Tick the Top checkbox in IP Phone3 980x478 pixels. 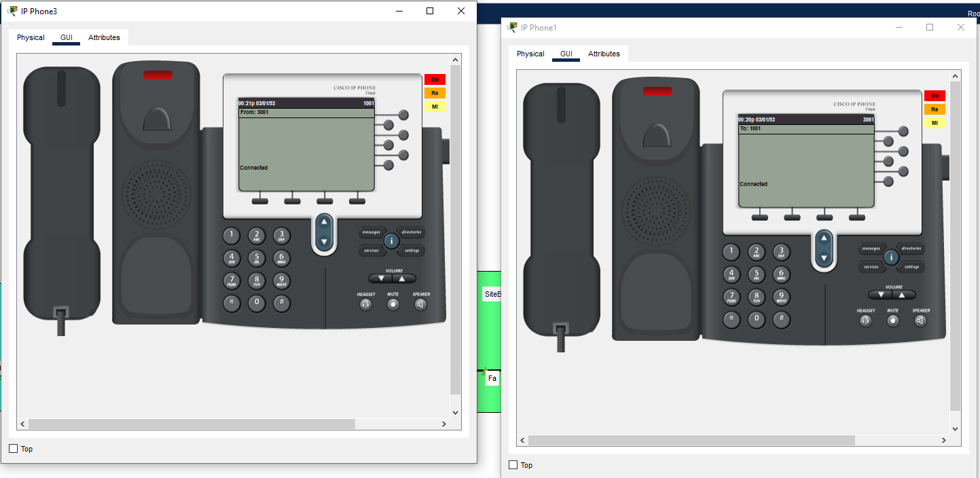click(x=13, y=449)
